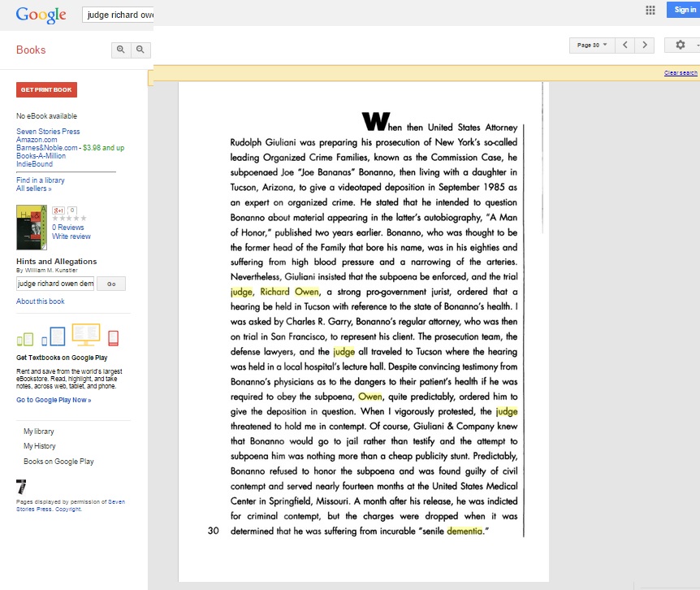Open the Page 30 dropdown
Screen dimensions: 700x590
(592, 46)
